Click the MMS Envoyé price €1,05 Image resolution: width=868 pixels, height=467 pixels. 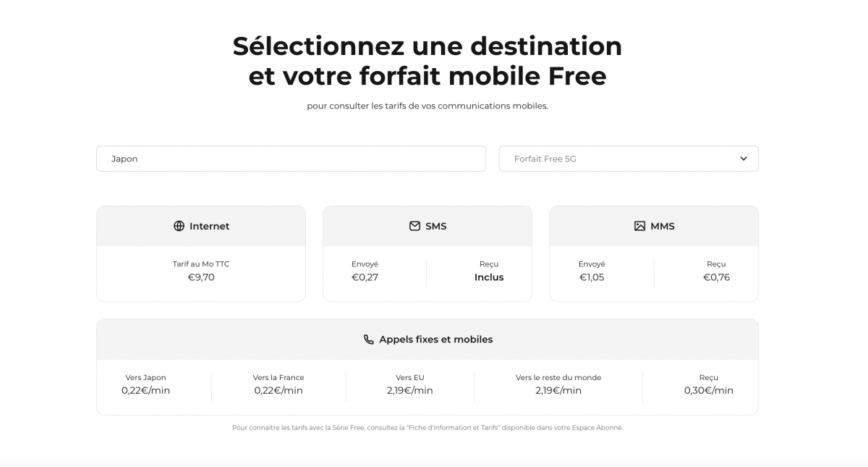pyautogui.click(x=592, y=277)
